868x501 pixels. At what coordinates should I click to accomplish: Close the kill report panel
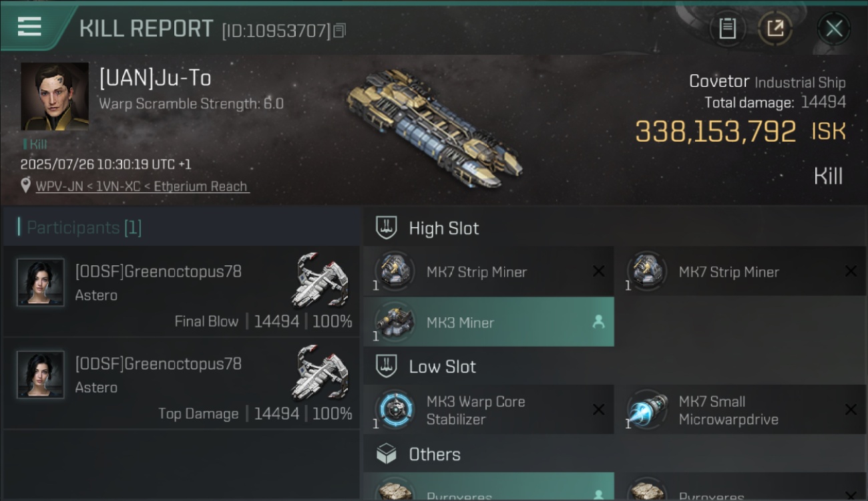[x=834, y=29]
